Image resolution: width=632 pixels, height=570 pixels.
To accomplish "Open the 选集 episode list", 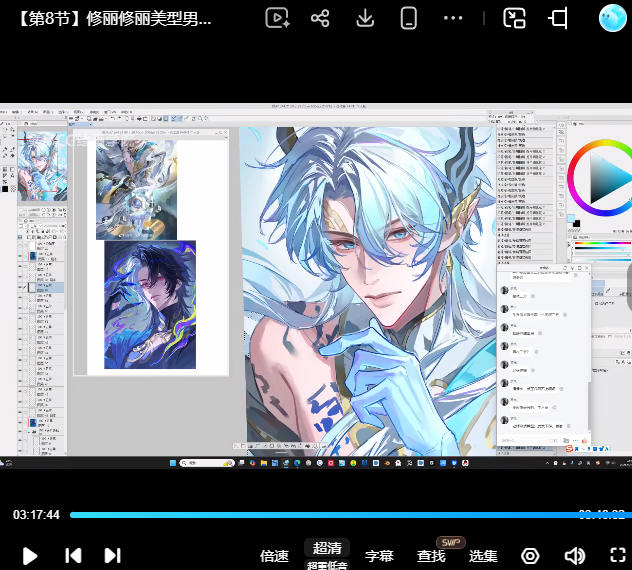I will coord(483,556).
